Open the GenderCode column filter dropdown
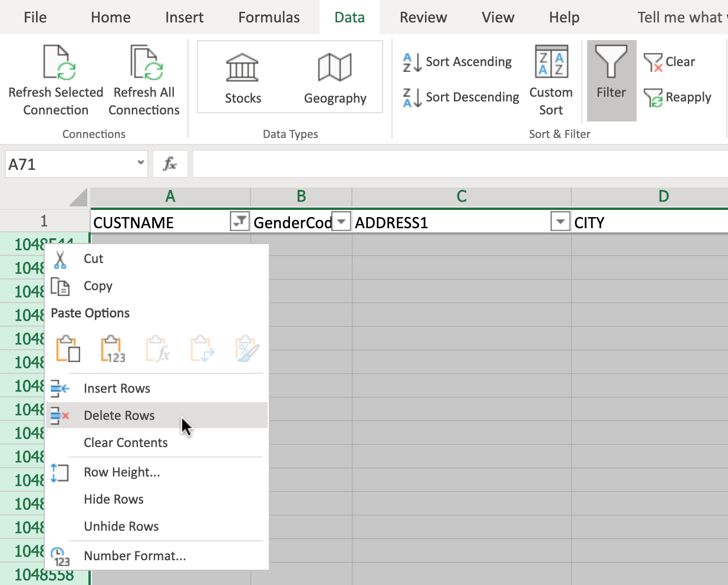 point(341,222)
